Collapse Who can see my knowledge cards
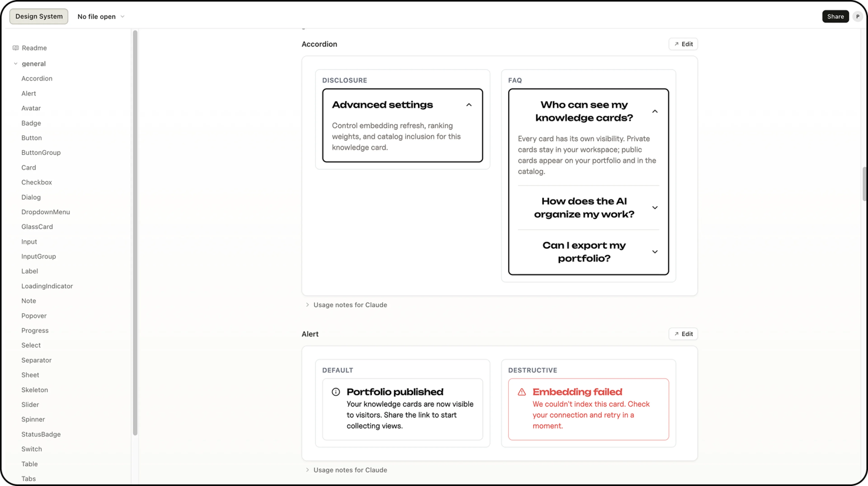Viewport: 868px width, 486px height. [x=655, y=111]
